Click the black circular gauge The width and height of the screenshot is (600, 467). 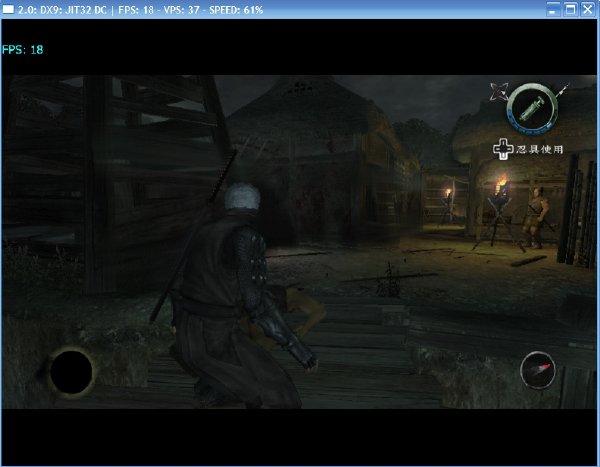click(x=71, y=371)
